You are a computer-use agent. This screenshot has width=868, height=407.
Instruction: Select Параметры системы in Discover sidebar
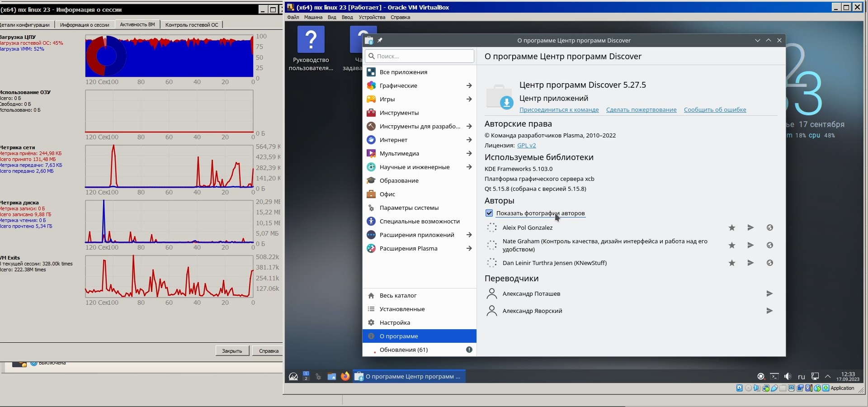pyautogui.click(x=420, y=208)
